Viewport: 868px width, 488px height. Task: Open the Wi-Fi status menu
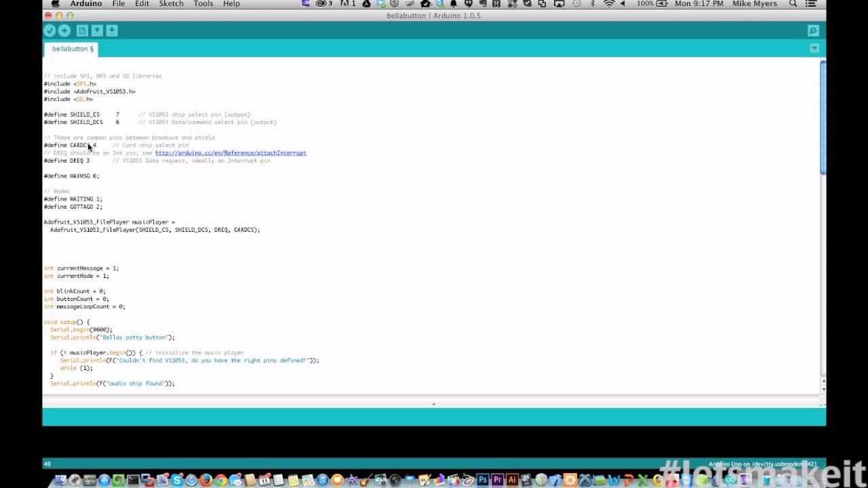click(608, 4)
